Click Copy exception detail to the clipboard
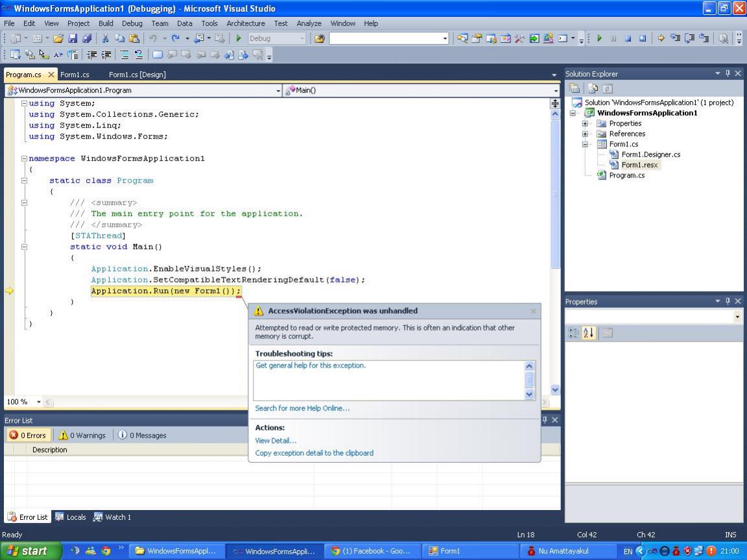The width and height of the screenshot is (747, 560). tap(314, 453)
